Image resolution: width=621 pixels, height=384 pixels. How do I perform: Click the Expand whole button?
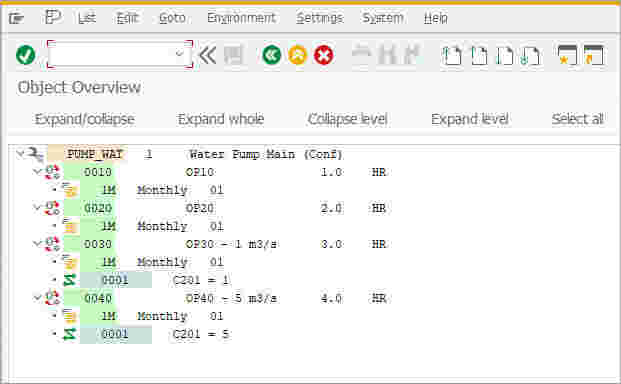[x=221, y=119]
